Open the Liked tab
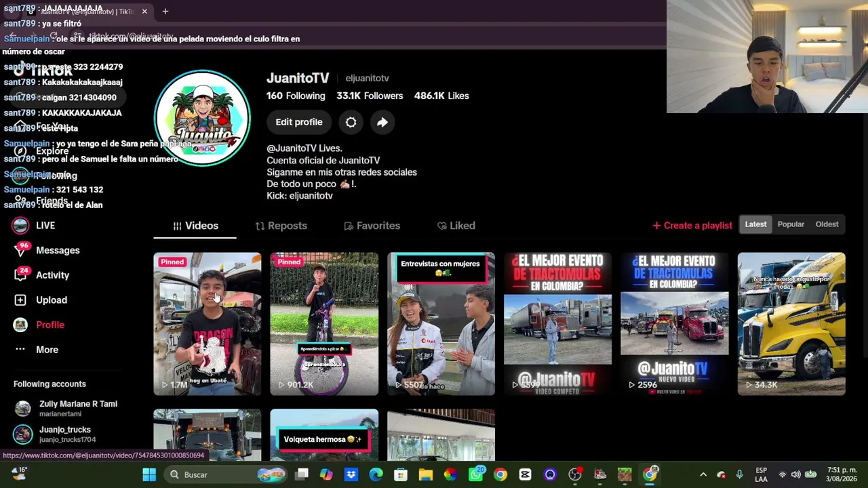This screenshot has height=488, width=868. pos(456,226)
